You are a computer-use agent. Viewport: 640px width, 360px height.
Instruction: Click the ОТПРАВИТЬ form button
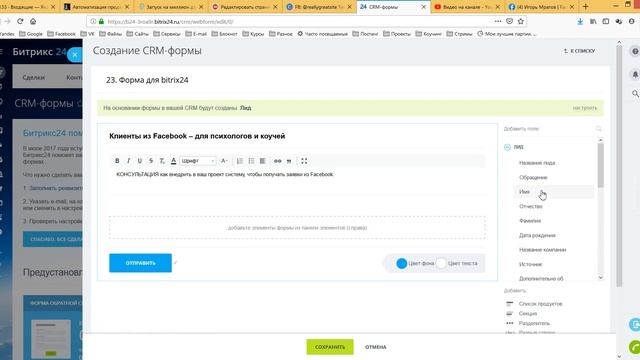tap(140, 263)
